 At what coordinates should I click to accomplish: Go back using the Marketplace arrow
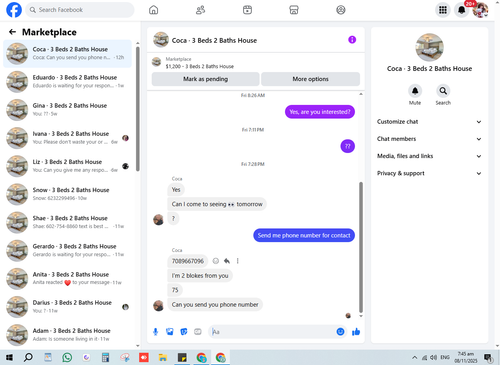point(12,32)
